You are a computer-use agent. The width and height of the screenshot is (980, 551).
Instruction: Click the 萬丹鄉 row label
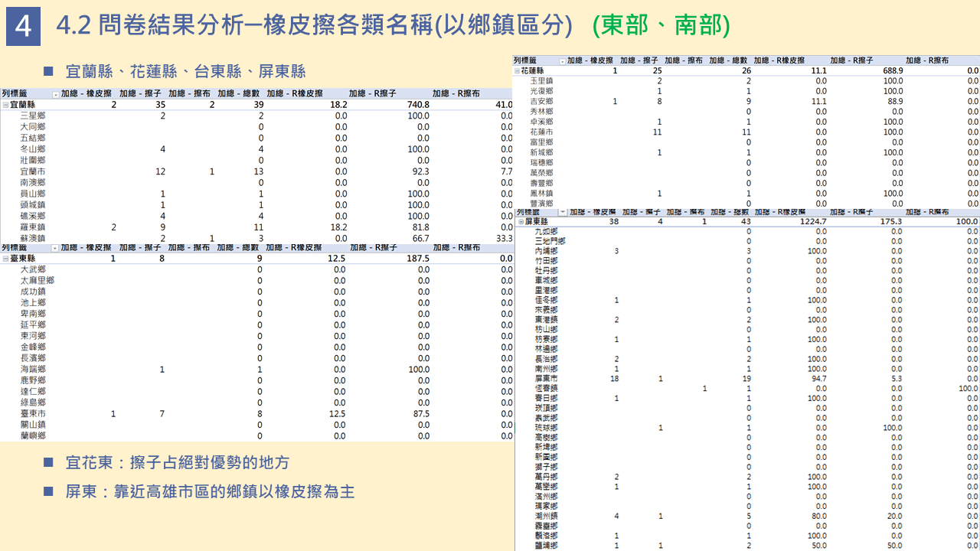546,477
